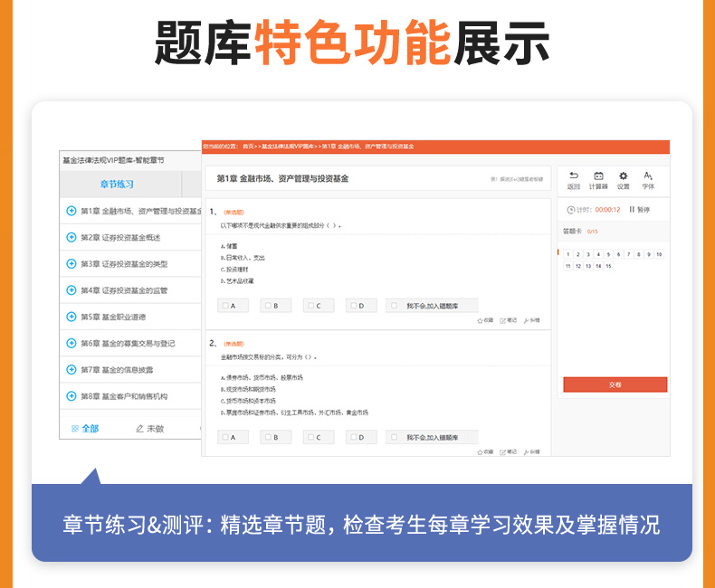Open 第7章 基金的信息披露 chapter text
Image resolution: width=715 pixels, height=588 pixels.
117,370
